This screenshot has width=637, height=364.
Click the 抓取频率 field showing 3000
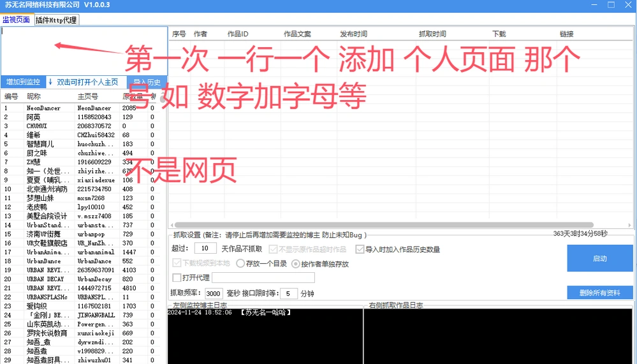coord(213,293)
